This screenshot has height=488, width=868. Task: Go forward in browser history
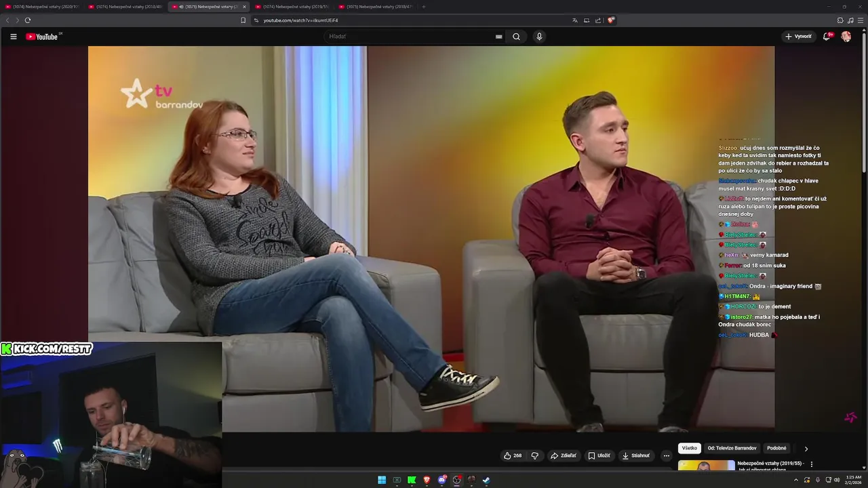click(18, 20)
